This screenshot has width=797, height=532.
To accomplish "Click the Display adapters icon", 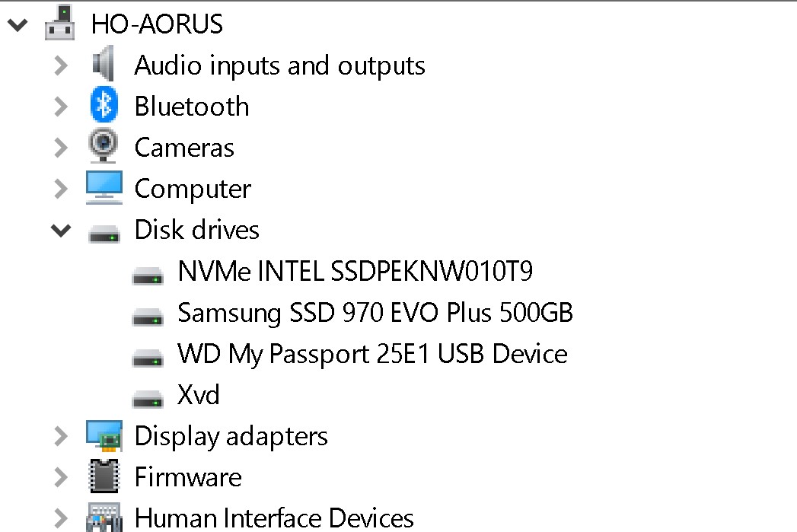I will (104, 436).
